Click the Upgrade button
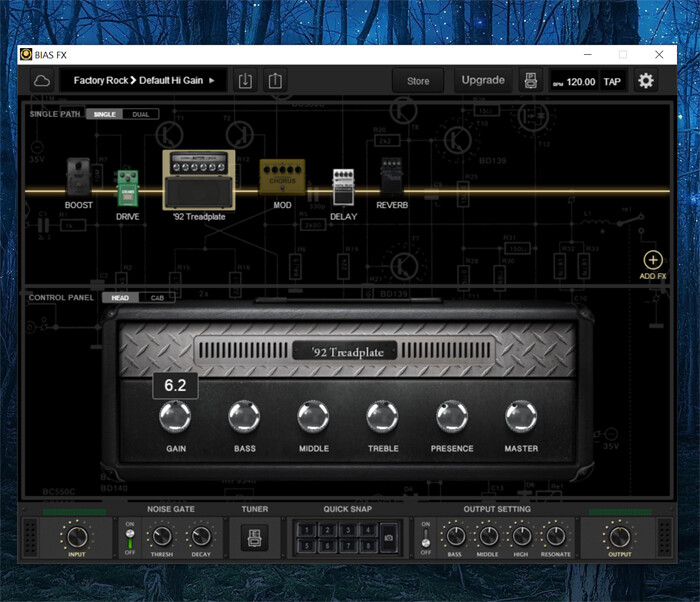This screenshot has width=700, height=602. click(483, 80)
